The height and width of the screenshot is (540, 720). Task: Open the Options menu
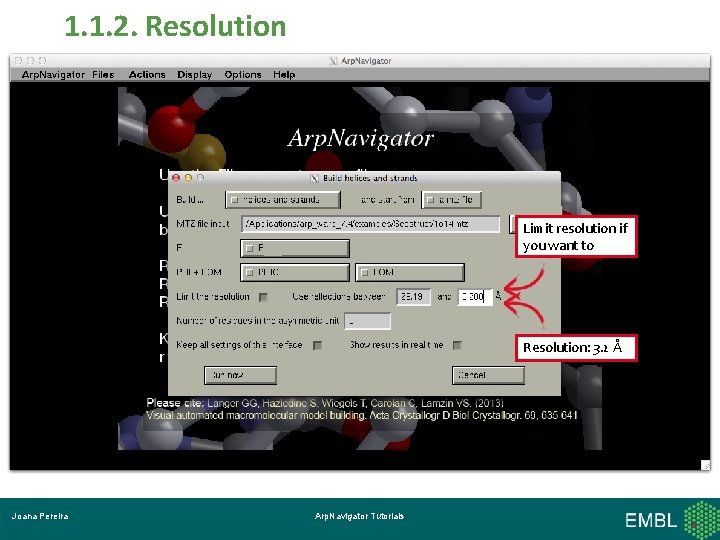[x=243, y=74]
